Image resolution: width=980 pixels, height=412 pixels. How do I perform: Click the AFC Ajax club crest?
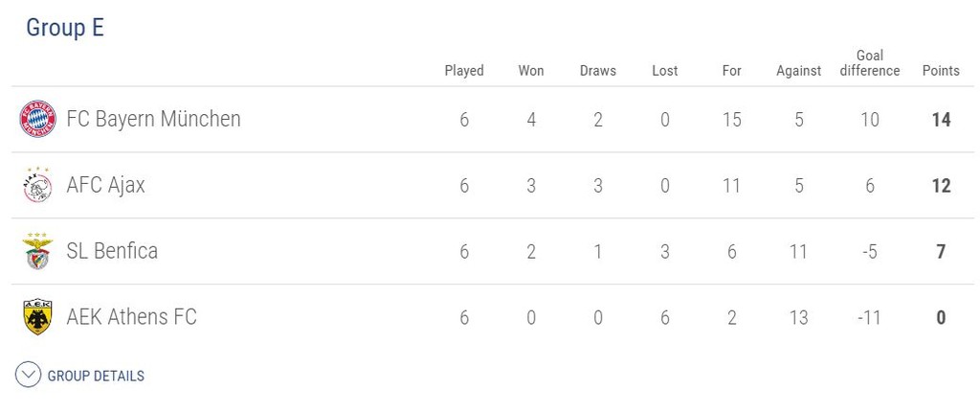pyautogui.click(x=37, y=185)
